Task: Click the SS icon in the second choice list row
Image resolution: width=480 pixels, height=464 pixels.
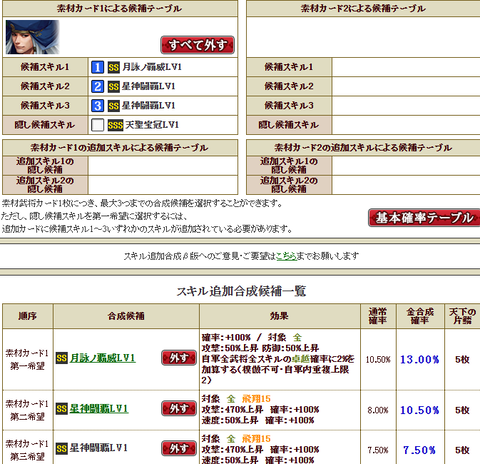Action: click(x=62, y=409)
